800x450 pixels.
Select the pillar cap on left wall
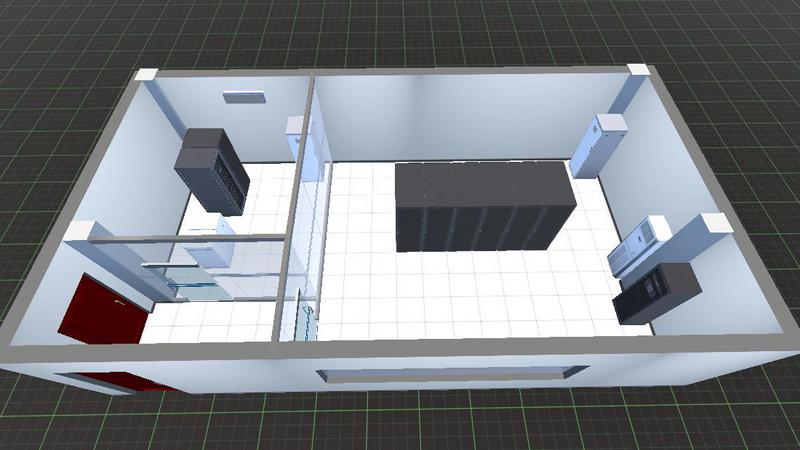(83, 231)
